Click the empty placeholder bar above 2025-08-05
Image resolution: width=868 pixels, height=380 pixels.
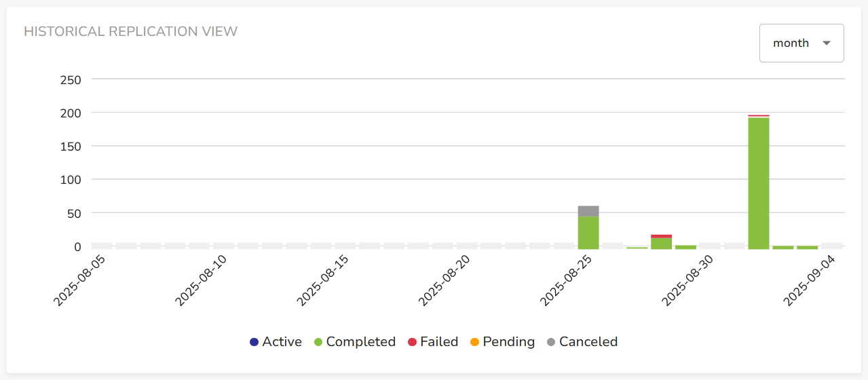pos(102,246)
